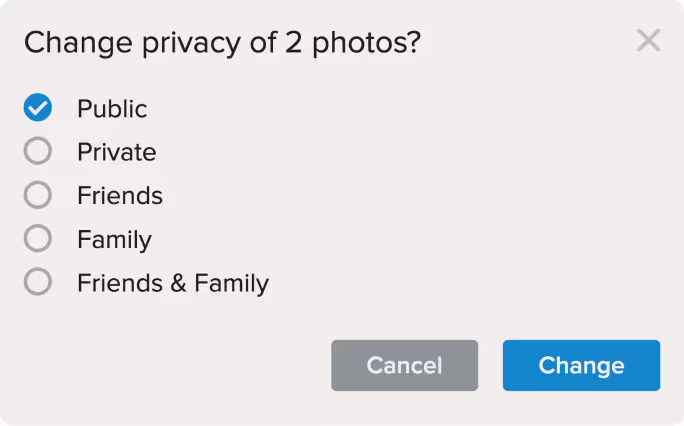Image resolution: width=684 pixels, height=426 pixels.
Task: Confirm the privacy update with Change
Action: tap(581, 365)
